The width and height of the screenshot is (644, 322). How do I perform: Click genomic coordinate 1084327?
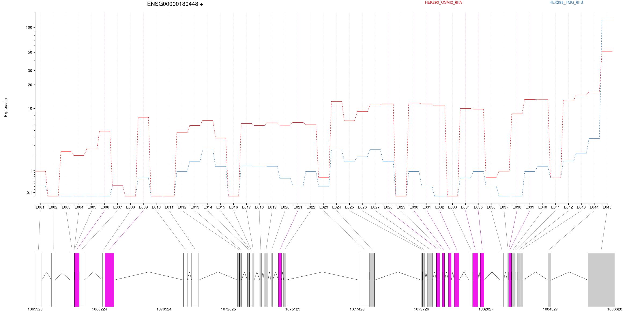tap(550, 309)
